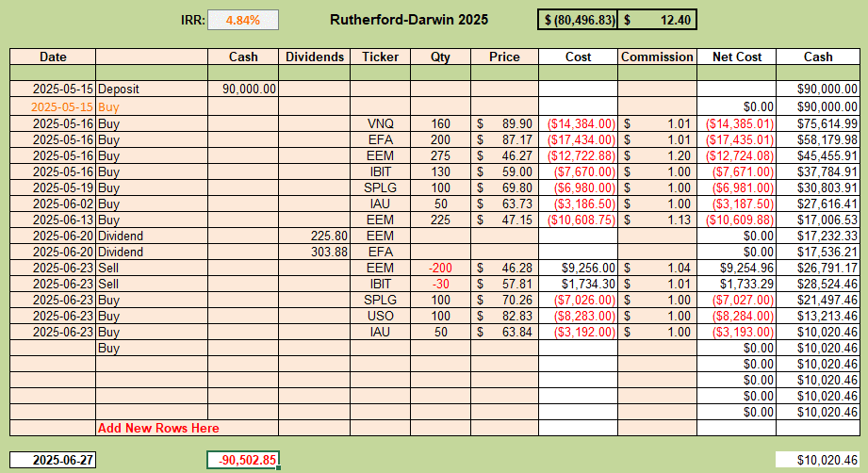Click the EFA price 87.17 cell

pos(504,140)
